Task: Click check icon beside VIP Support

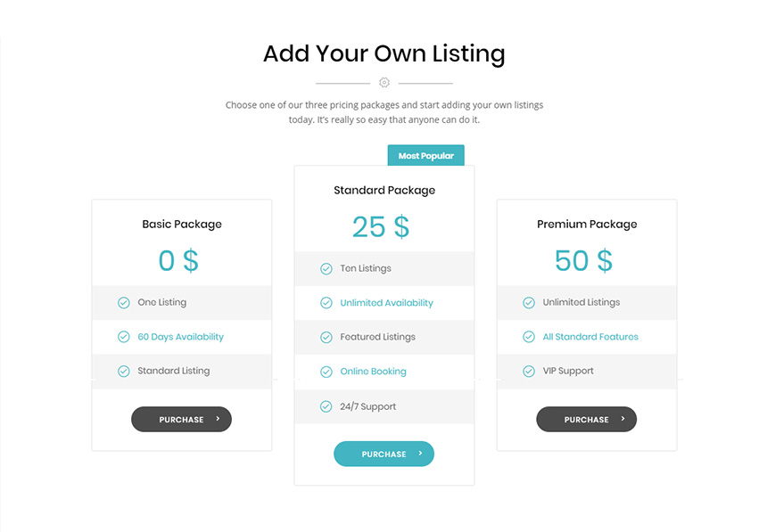Action: point(529,372)
